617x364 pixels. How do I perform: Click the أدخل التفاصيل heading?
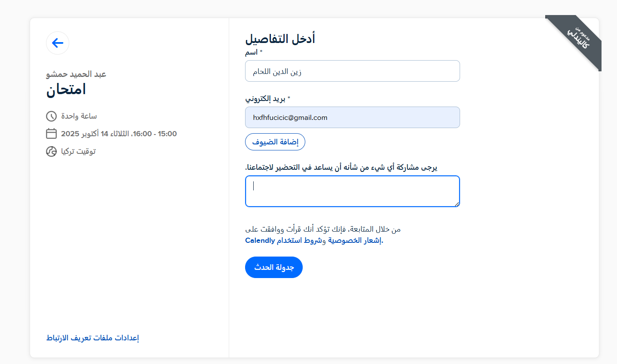[280, 39]
